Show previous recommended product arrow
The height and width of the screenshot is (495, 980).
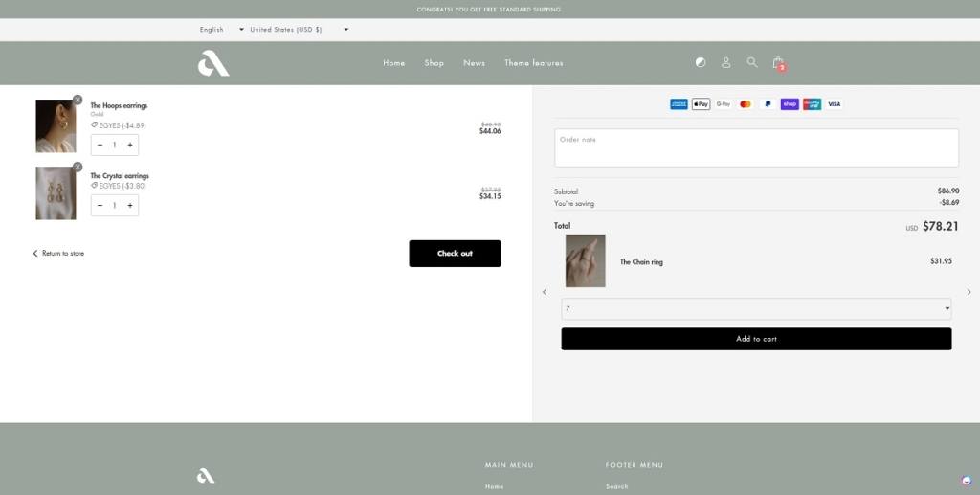[x=545, y=292]
